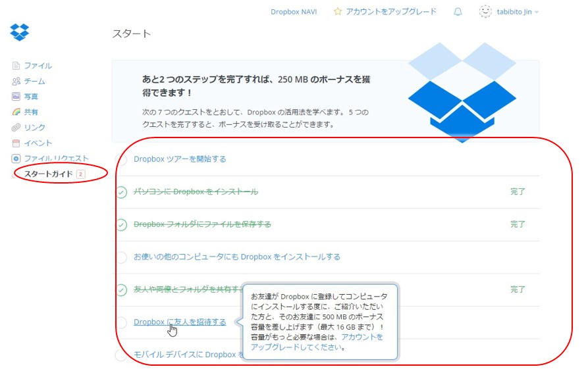This screenshot has height=373, width=588.
Task: Click the ファイルリクエスト icon
Action: point(16,159)
